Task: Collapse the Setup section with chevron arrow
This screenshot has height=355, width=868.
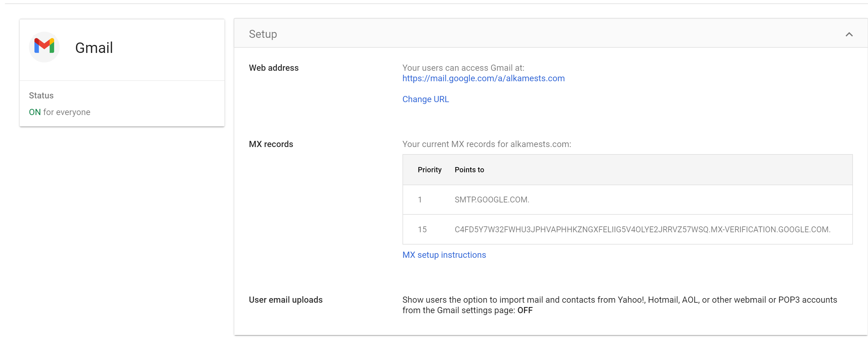Action: [849, 34]
